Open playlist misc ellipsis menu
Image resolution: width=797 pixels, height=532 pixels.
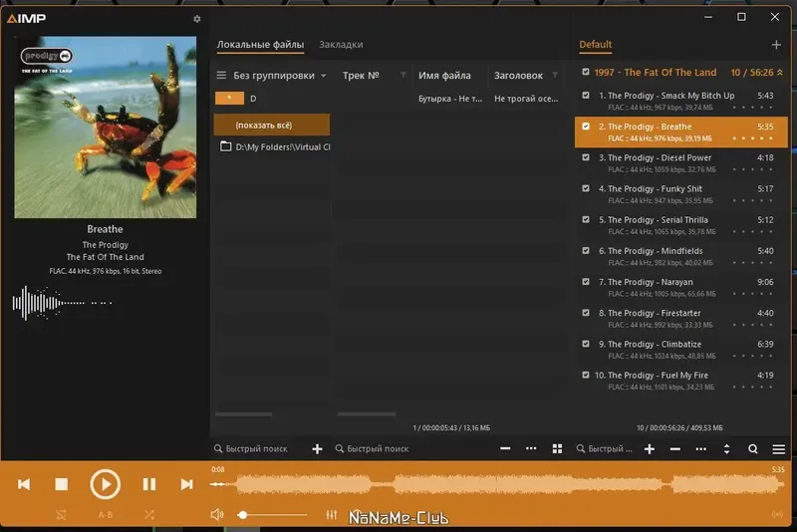[701, 448]
